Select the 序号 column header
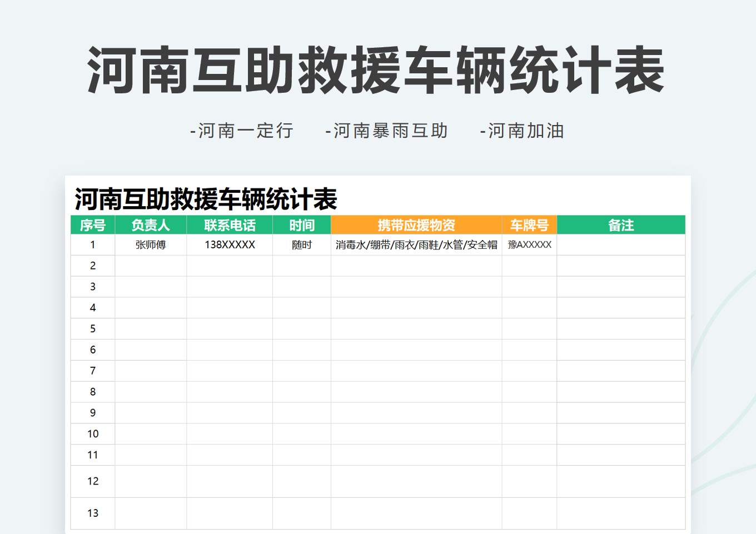This screenshot has height=534, width=756. tap(93, 225)
